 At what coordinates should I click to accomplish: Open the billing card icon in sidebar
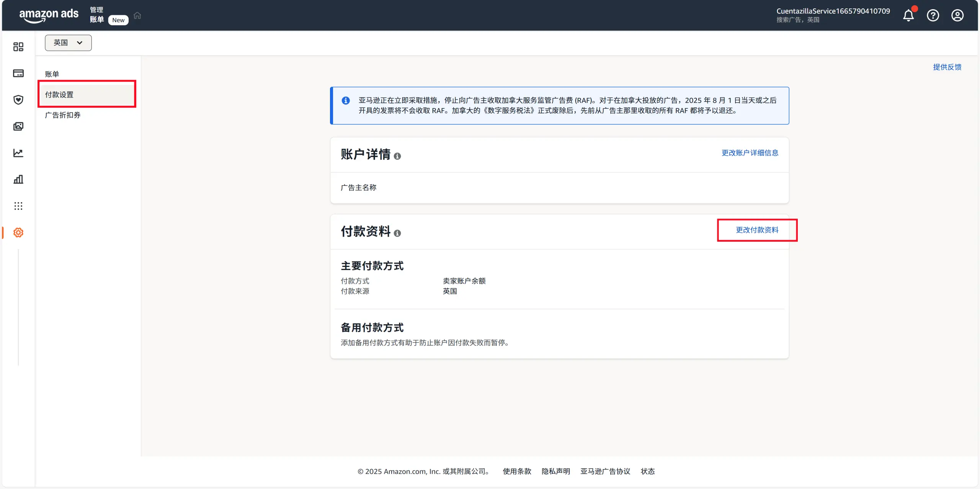click(18, 73)
